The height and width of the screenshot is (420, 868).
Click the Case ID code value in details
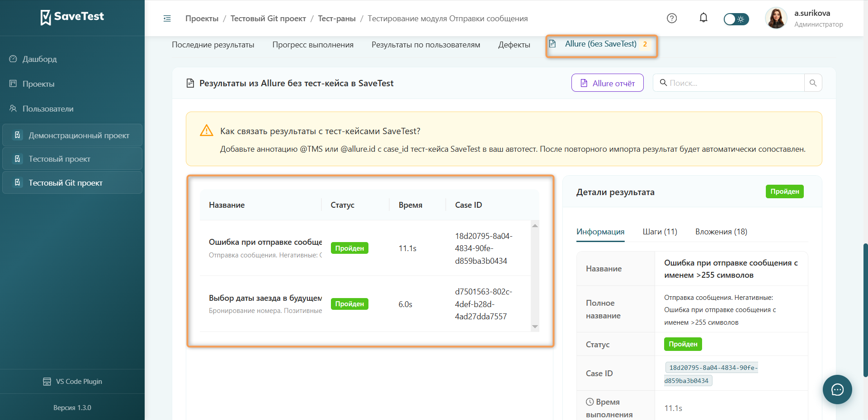(711, 374)
